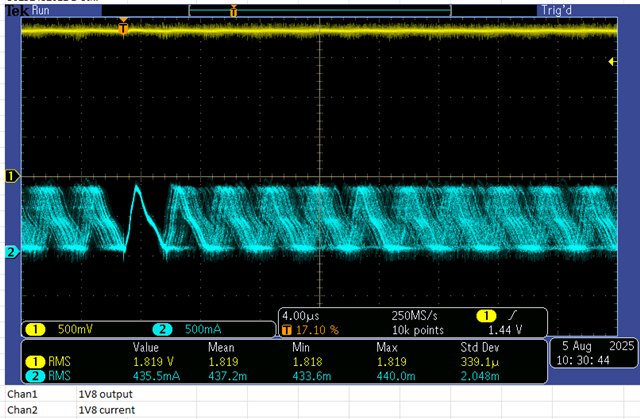Click the channel 2 ground marker on left edge

click(11, 252)
